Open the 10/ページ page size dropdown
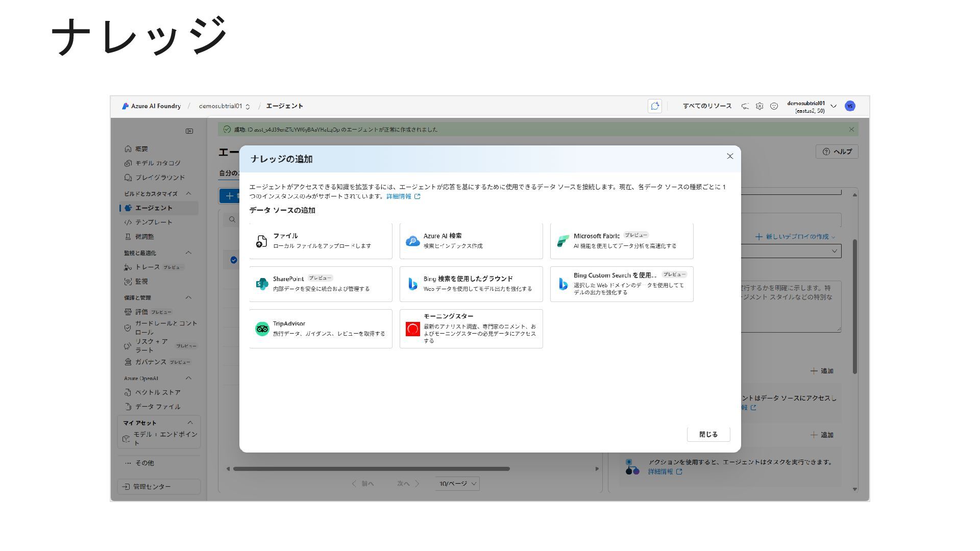 click(x=458, y=484)
